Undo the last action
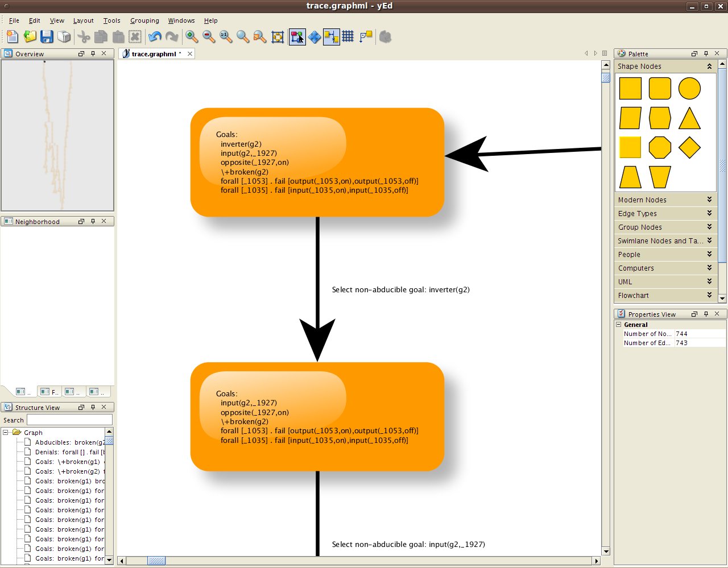This screenshot has height=568, width=728. [155, 37]
